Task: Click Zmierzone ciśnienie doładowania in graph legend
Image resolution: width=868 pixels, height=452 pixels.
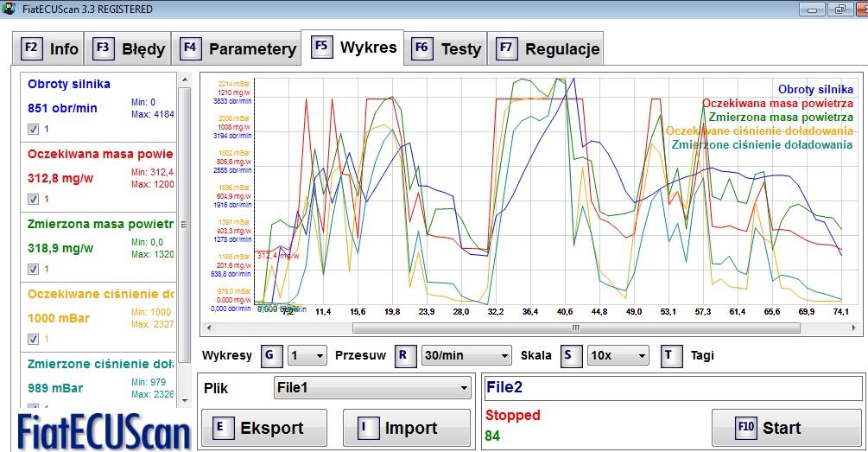Action: (x=763, y=144)
